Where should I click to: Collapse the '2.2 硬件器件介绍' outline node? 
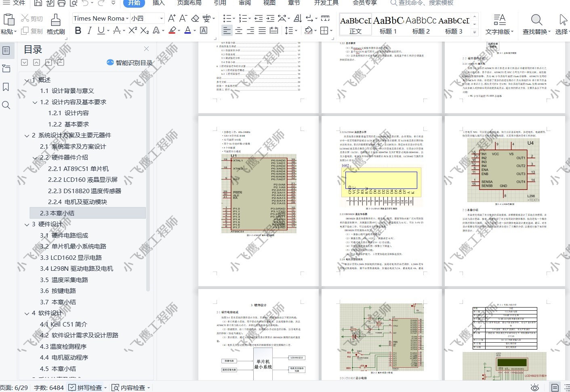(x=35, y=158)
